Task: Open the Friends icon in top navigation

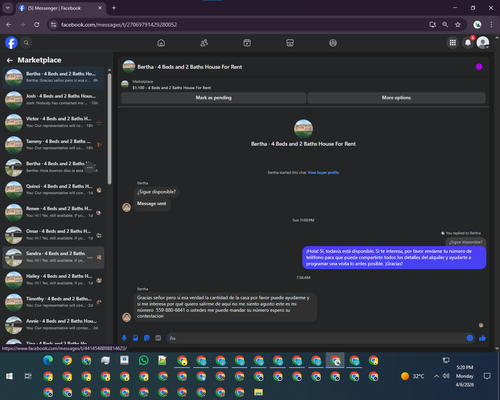Action: pyautogui.click(x=204, y=43)
